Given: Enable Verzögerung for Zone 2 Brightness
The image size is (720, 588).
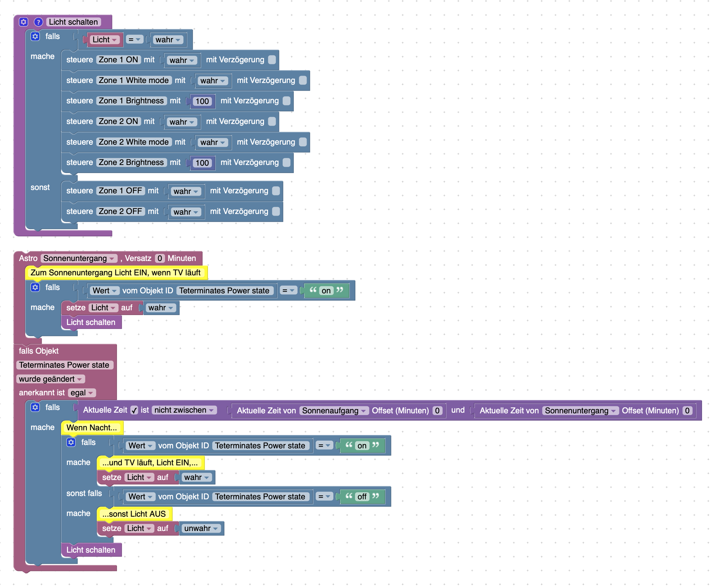Looking at the screenshot, I should [287, 163].
